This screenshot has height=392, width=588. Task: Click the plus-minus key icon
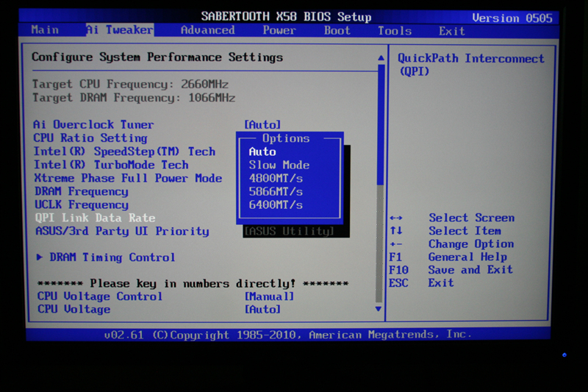[396, 244]
